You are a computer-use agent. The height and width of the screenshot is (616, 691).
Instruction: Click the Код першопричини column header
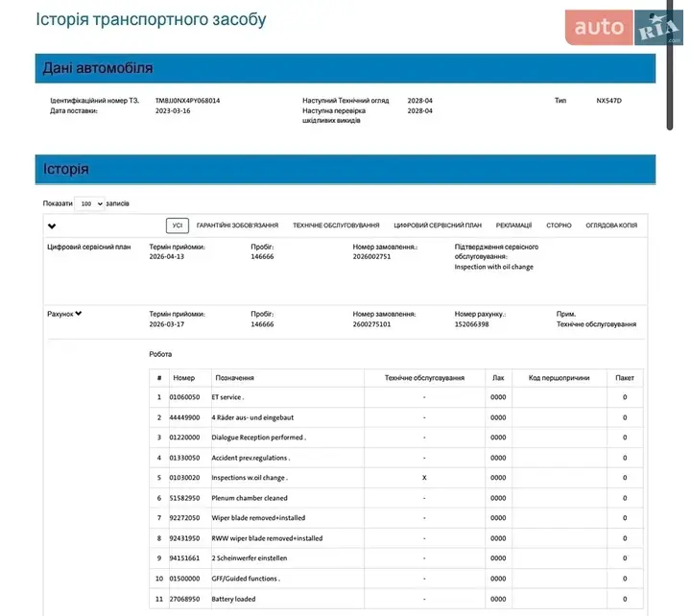[x=559, y=378]
